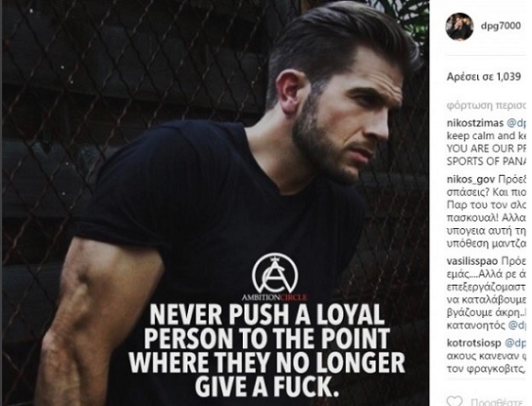Click the quote text on the image
The width and height of the screenshot is (532, 406).
pos(267,350)
